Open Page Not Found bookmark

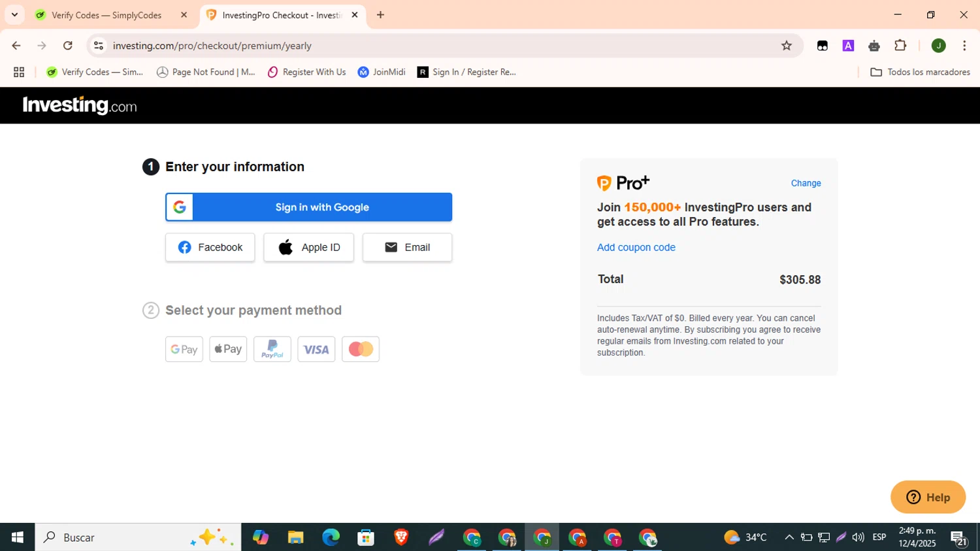point(206,73)
